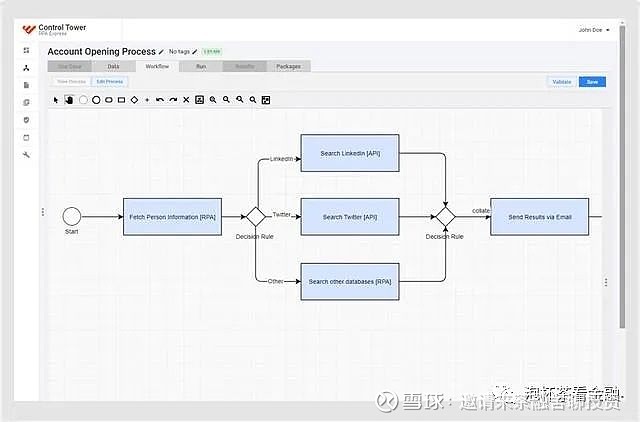
Task: Click the vertical page scrollbar
Action: 622,176
